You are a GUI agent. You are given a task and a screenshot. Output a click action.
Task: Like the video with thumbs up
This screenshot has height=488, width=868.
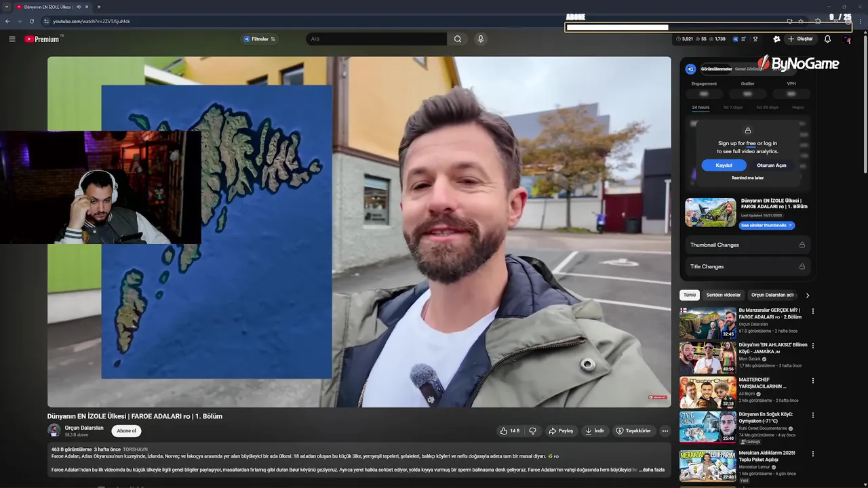tap(510, 430)
